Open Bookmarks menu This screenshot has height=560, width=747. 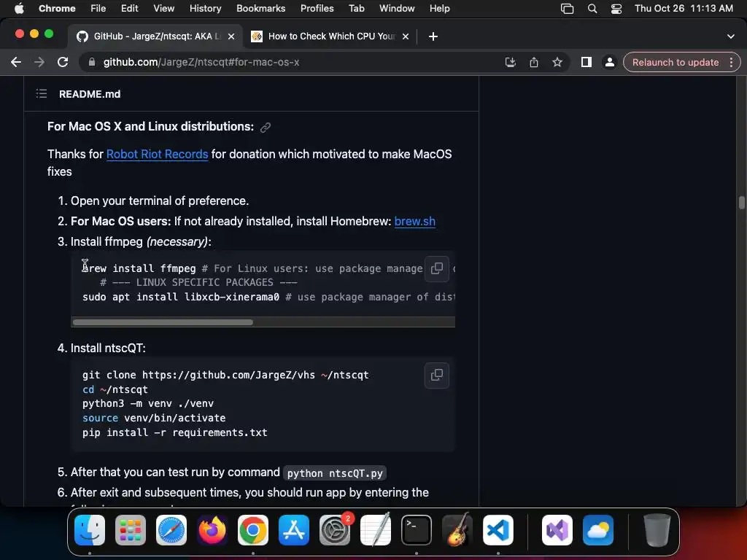pos(260,9)
